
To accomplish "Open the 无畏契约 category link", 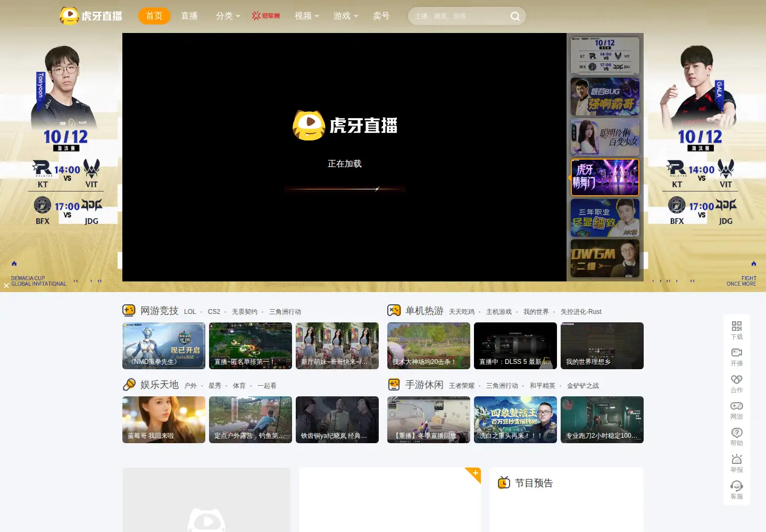I will 245,312.
